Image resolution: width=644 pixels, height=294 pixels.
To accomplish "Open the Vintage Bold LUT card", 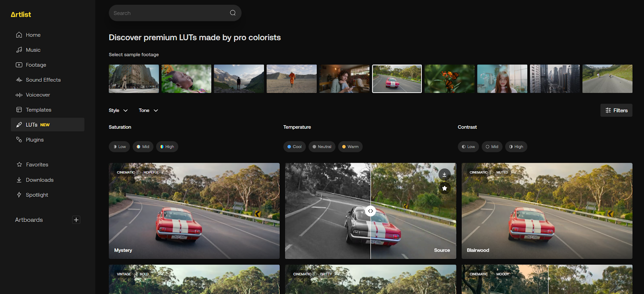I will point(194,280).
